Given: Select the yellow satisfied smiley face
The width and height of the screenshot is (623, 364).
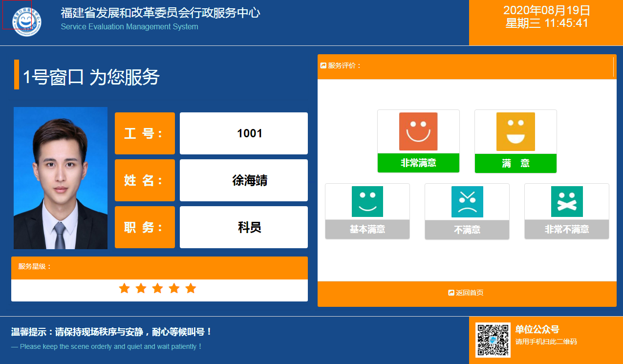Looking at the screenshot, I should (515, 131).
